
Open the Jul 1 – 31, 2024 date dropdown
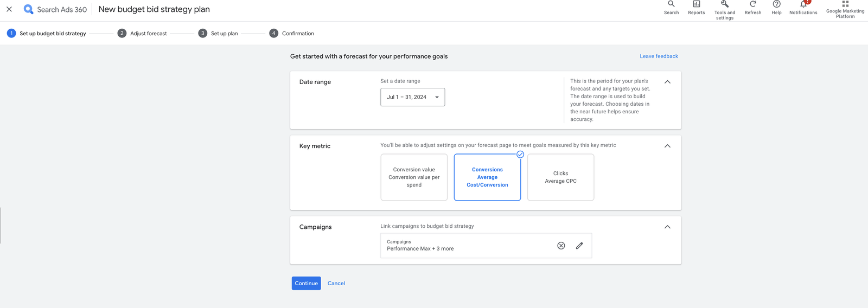(x=412, y=97)
